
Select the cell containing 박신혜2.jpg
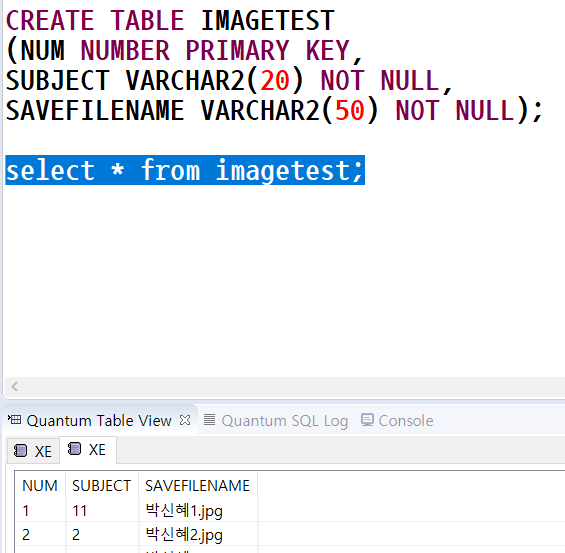coord(198,534)
